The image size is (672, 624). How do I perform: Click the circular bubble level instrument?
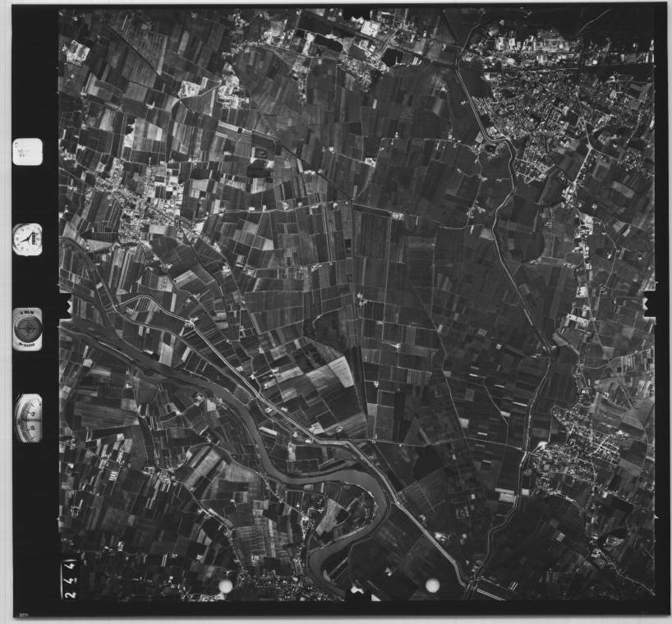click(x=28, y=329)
